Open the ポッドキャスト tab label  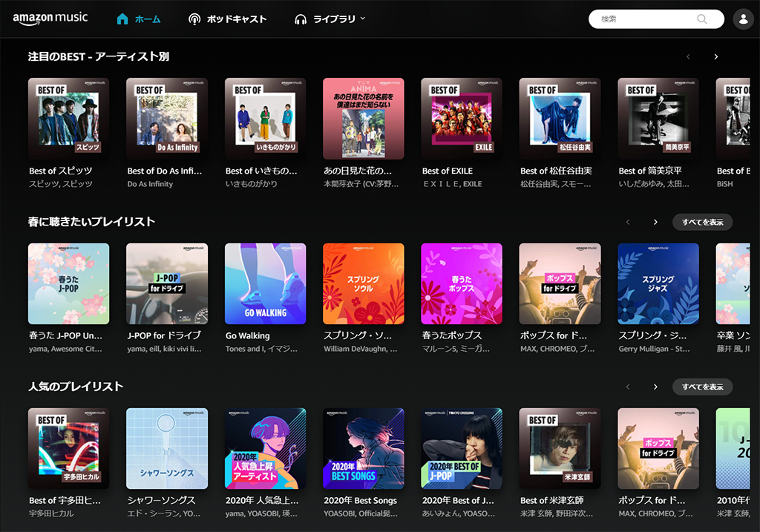pos(237,19)
